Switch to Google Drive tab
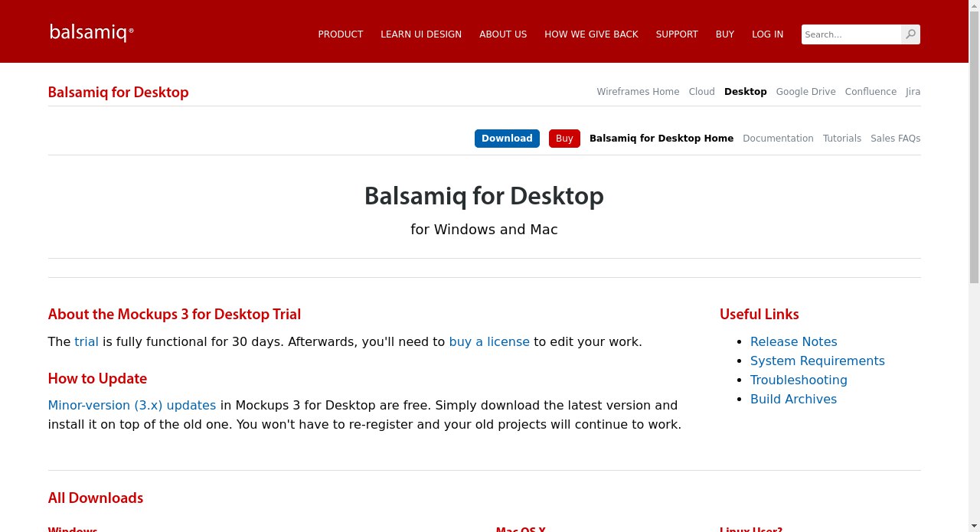The width and height of the screenshot is (980, 532). [805, 92]
